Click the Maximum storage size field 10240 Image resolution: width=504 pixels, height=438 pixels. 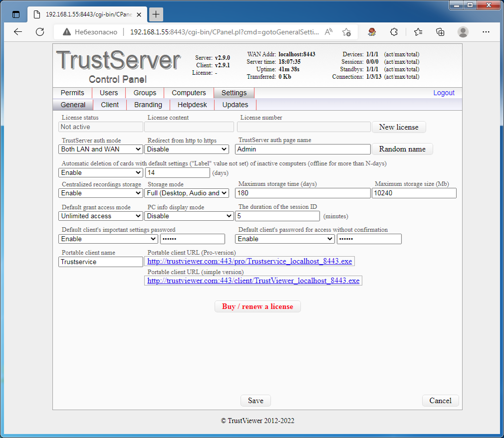pyautogui.click(x=414, y=193)
